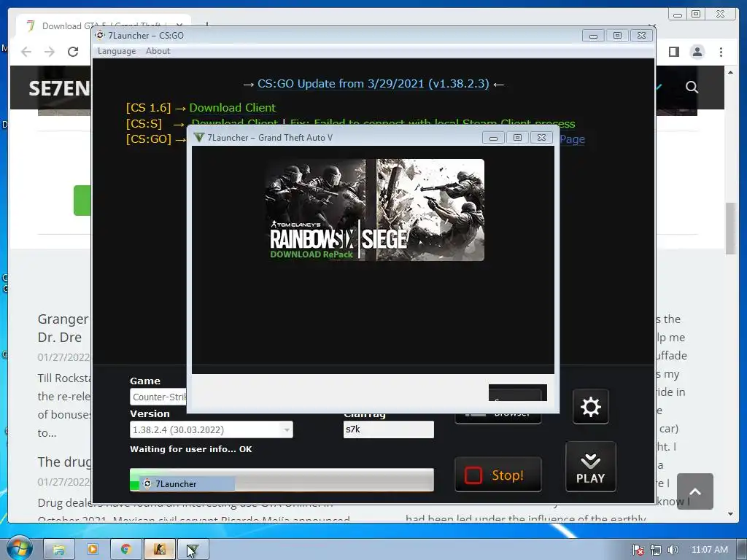Click the Chrome vertical scrollbar thumb
The height and width of the screenshot is (560, 747).
point(730,228)
